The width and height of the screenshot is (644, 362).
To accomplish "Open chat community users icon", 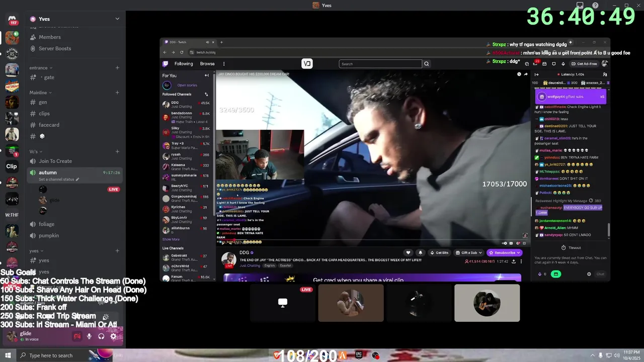I will pos(605,74).
